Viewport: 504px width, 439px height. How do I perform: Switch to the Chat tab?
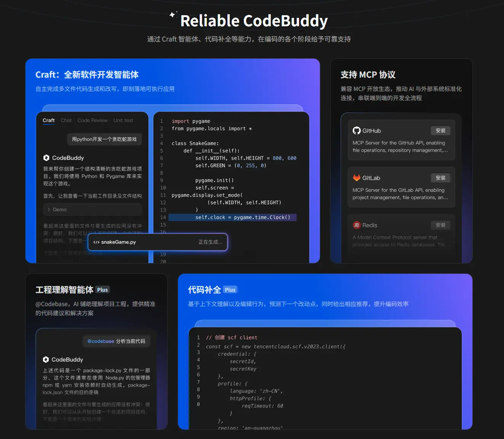(66, 120)
